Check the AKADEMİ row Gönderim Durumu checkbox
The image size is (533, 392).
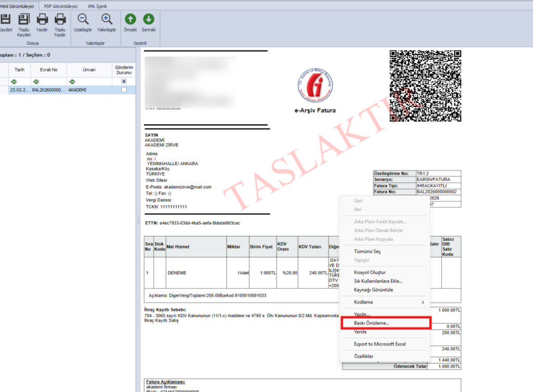[124, 90]
